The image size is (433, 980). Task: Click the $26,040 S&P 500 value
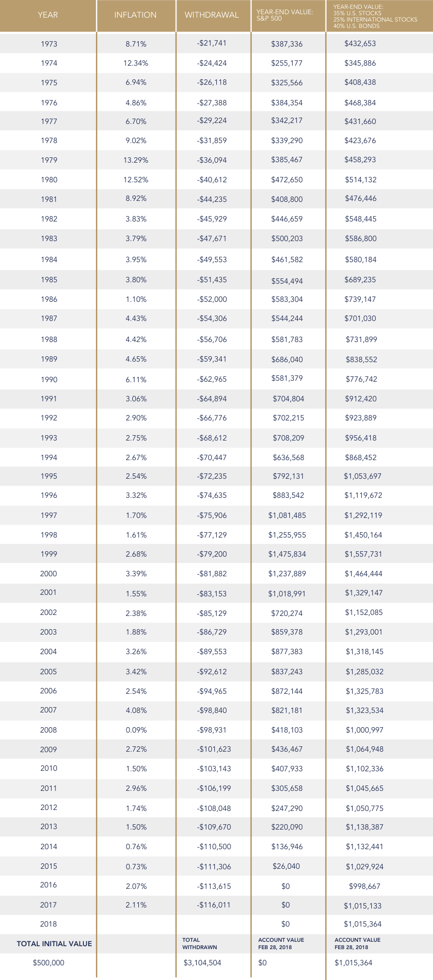coord(286,866)
